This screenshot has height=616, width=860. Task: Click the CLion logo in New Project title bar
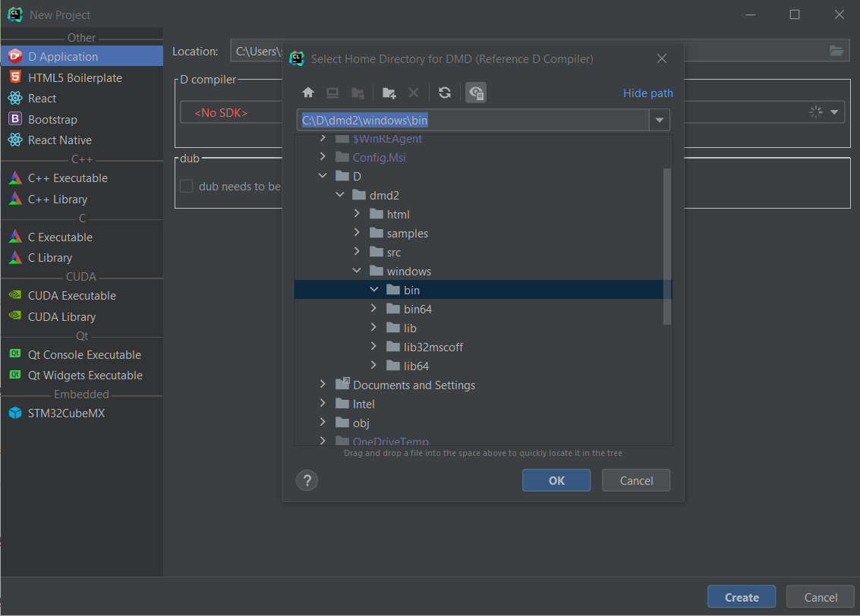coord(15,15)
